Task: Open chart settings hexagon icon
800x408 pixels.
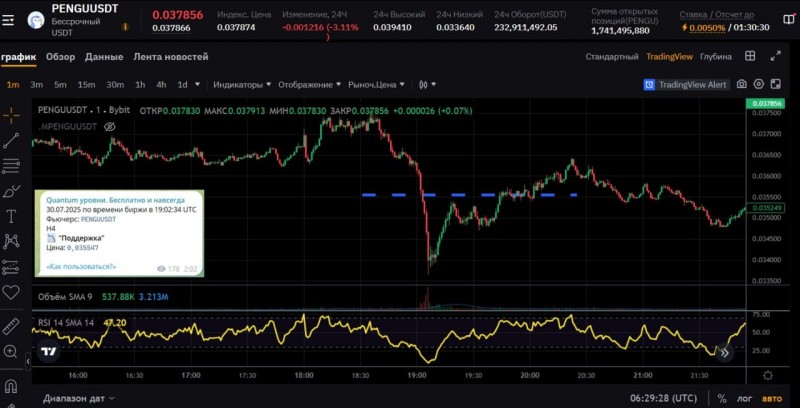Action: 759,84
